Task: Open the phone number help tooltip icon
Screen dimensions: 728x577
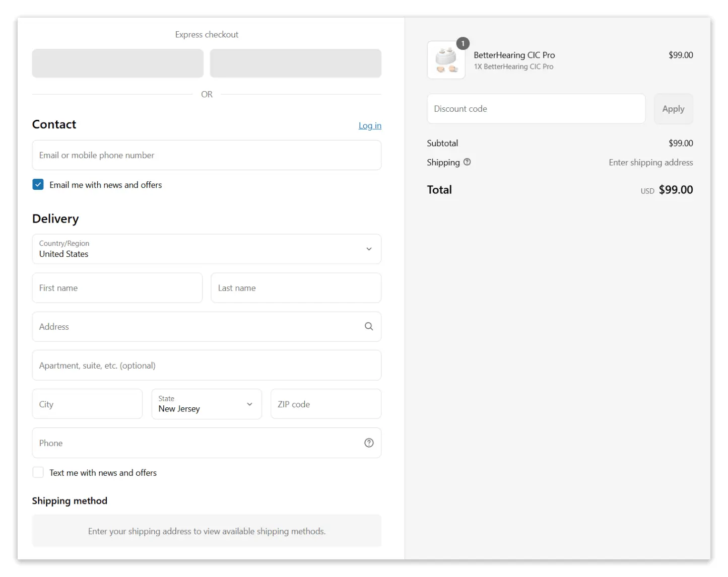Action: click(369, 443)
